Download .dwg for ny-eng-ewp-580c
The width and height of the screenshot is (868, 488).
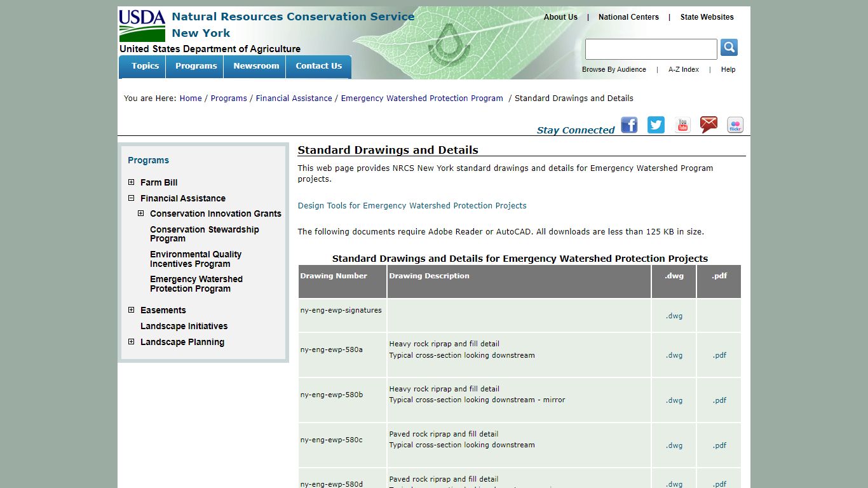[674, 445]
